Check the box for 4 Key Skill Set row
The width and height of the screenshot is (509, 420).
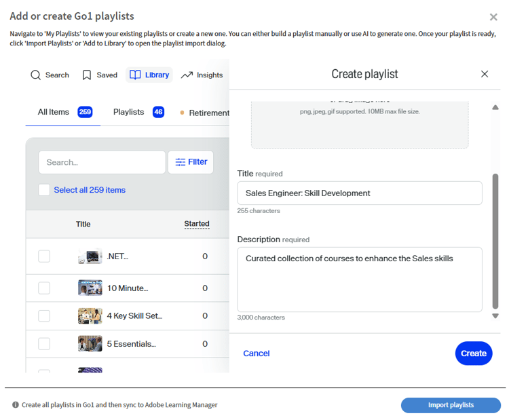44,316
